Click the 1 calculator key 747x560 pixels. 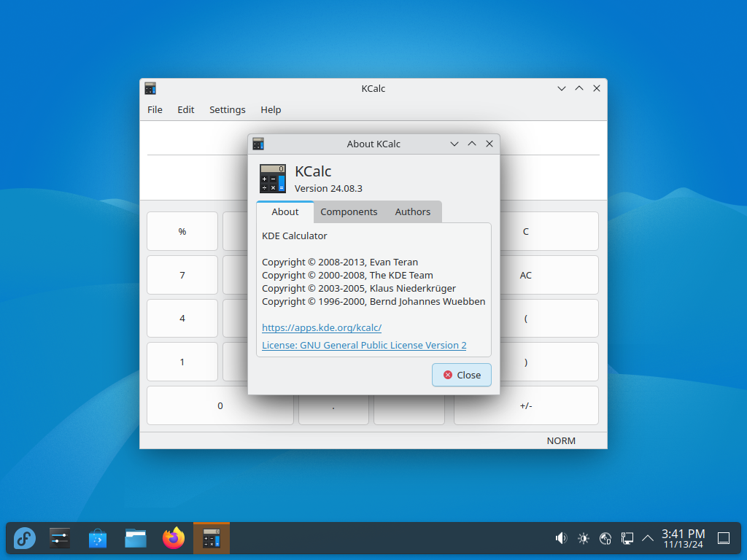coord(182,362)
